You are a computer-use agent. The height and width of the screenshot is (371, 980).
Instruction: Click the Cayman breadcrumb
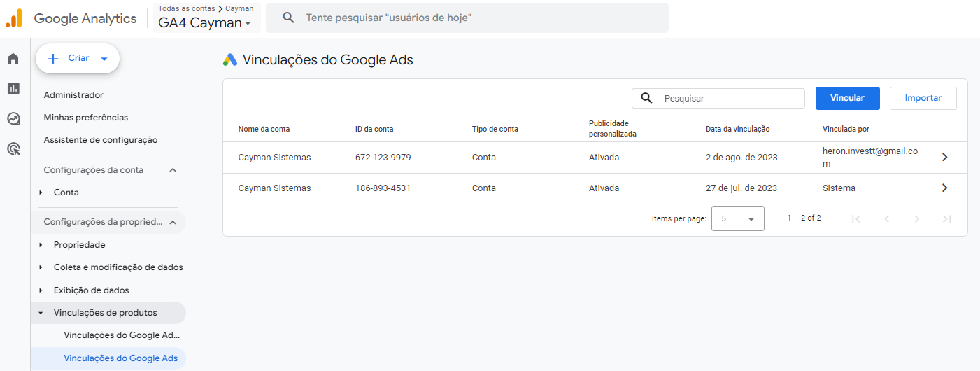pyautogui.click(x=239, y=8)
